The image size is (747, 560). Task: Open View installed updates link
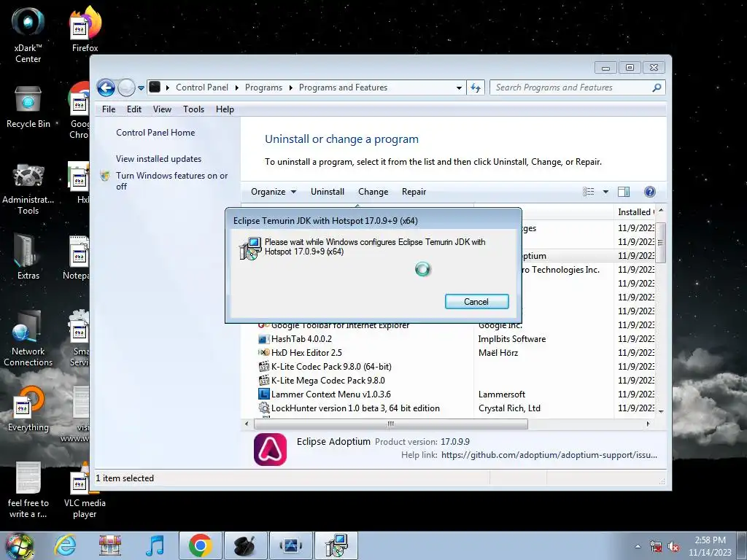coord(158,158)
